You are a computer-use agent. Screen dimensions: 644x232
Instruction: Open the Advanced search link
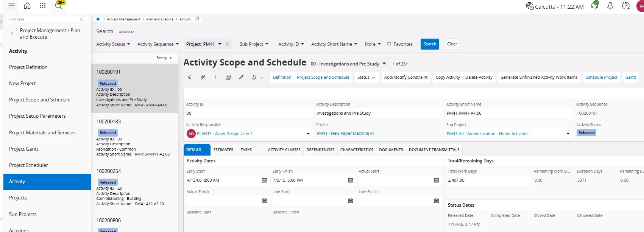[126, 32]
